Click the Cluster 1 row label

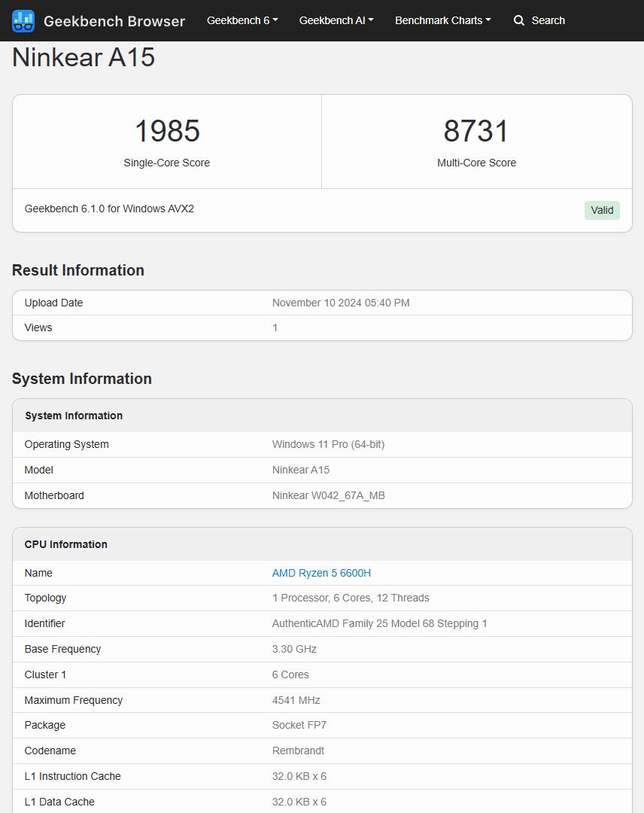point(45,674)
